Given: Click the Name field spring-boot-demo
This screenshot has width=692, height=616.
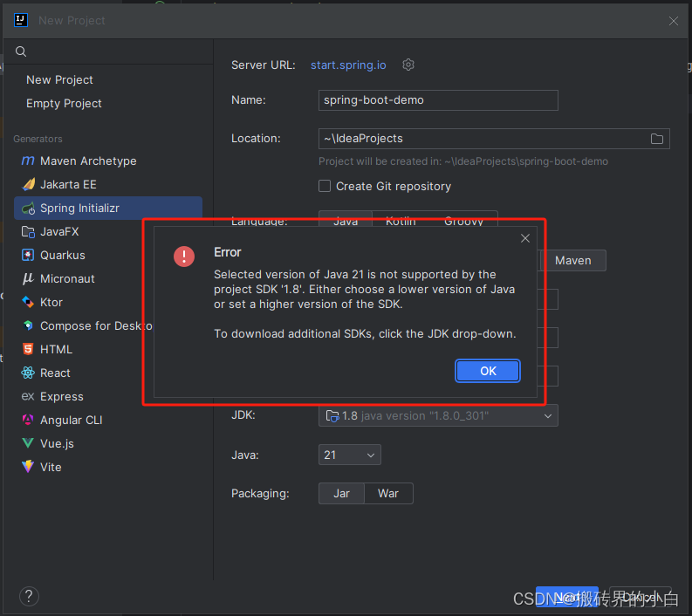Looking at the screenshot, I should click(438, 100).
